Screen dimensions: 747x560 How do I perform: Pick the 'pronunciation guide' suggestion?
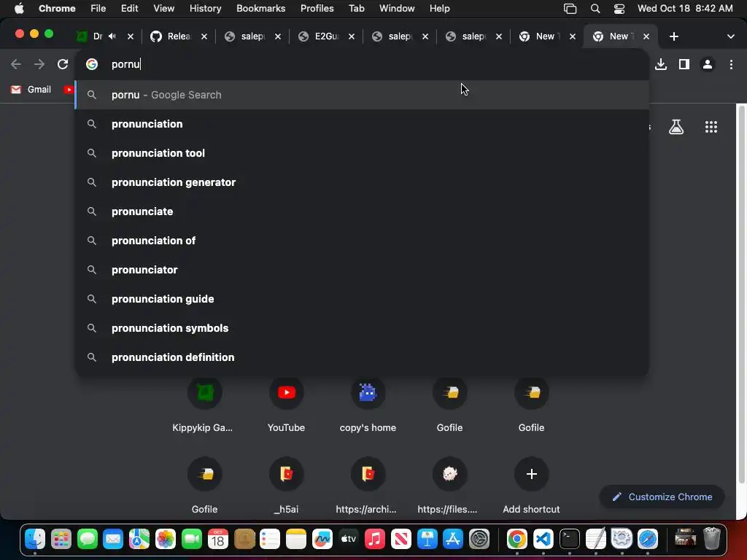point(362,299)
